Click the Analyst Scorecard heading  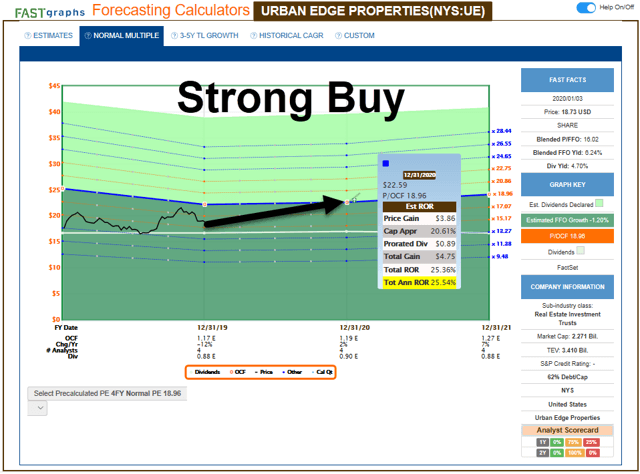point(567,430)
